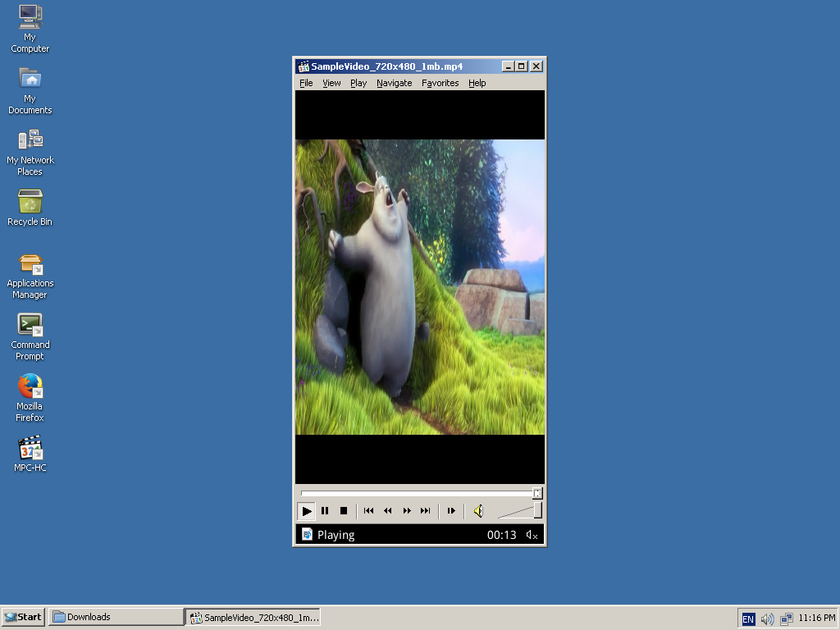Expand the File menu
840x630 pixels.
point(305,83)
